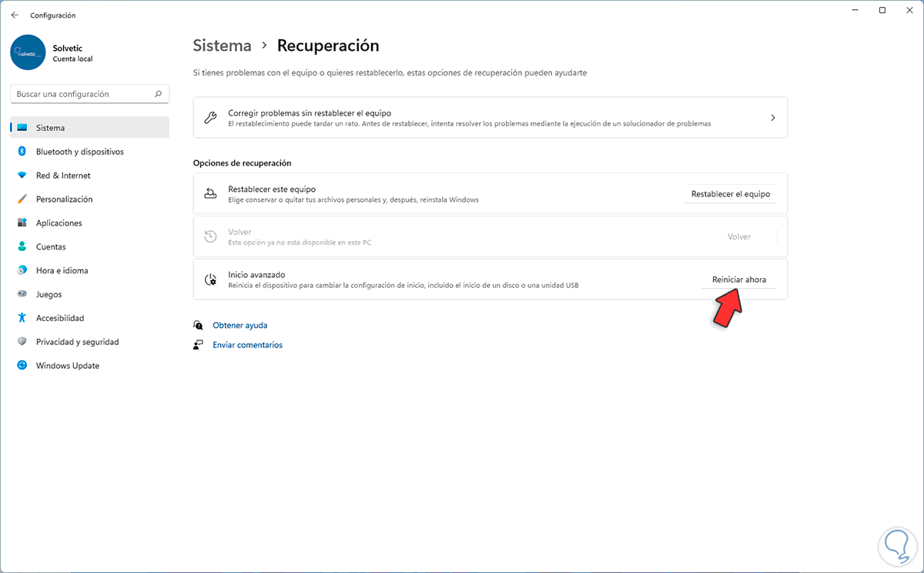Open the Juegos section

[49, 294]
